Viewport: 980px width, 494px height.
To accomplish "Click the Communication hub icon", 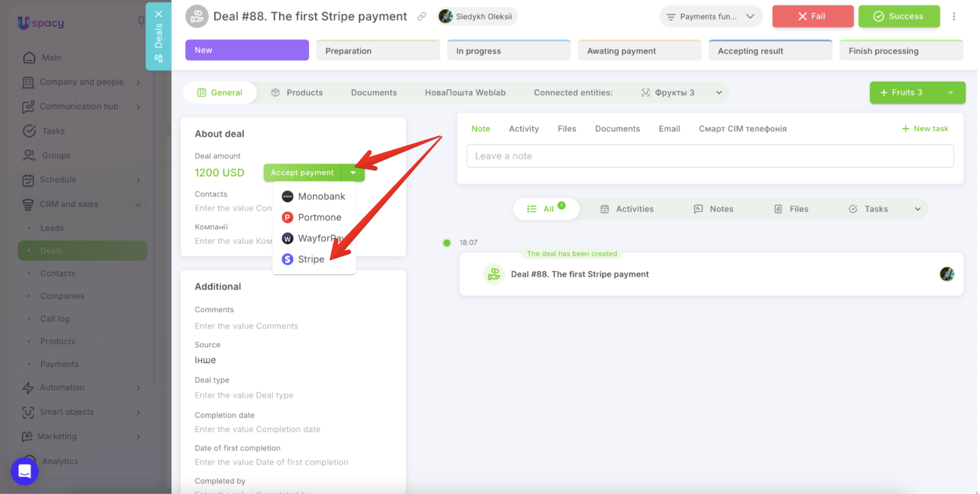I will point(28,107).
